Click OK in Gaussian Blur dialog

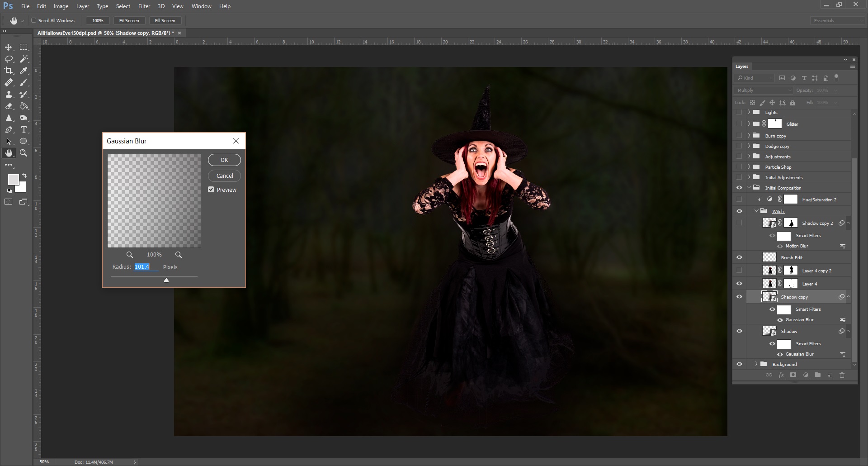pos(224,160)
